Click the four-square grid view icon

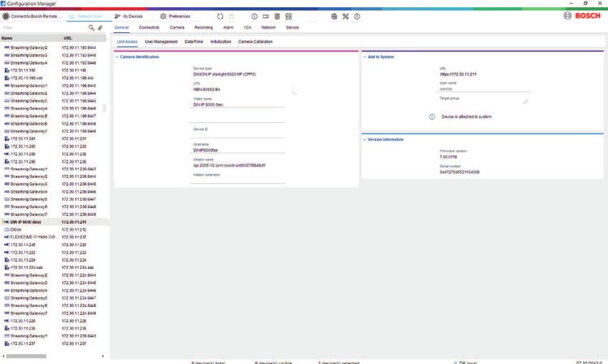point(288,16)
